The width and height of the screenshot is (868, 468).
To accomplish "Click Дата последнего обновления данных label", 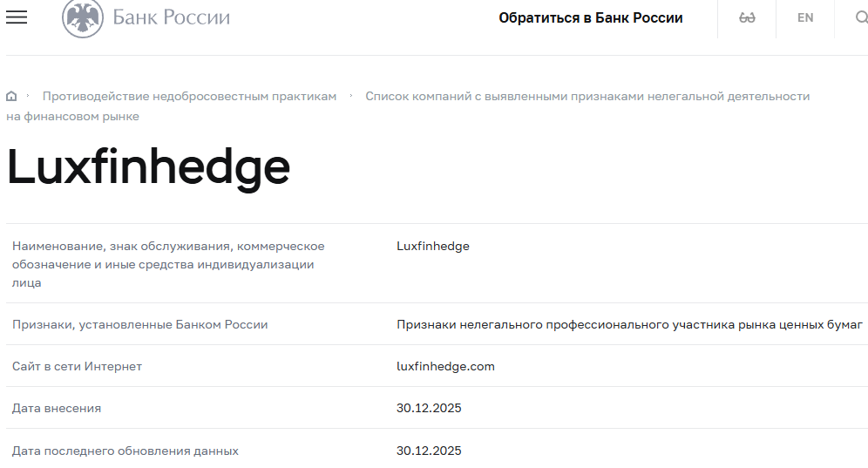I will (125, 451).
